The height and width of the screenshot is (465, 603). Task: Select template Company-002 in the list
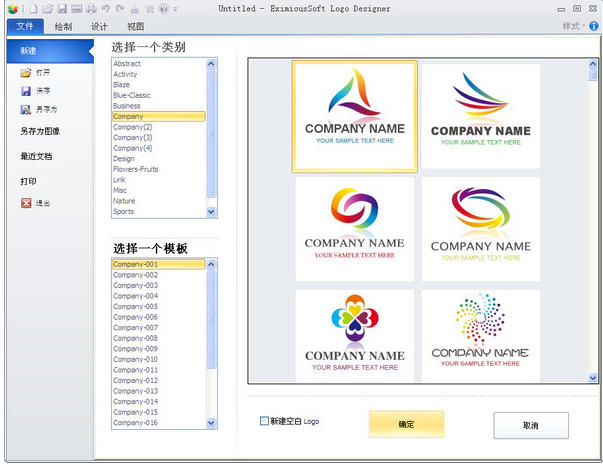(x=159, y=275)
